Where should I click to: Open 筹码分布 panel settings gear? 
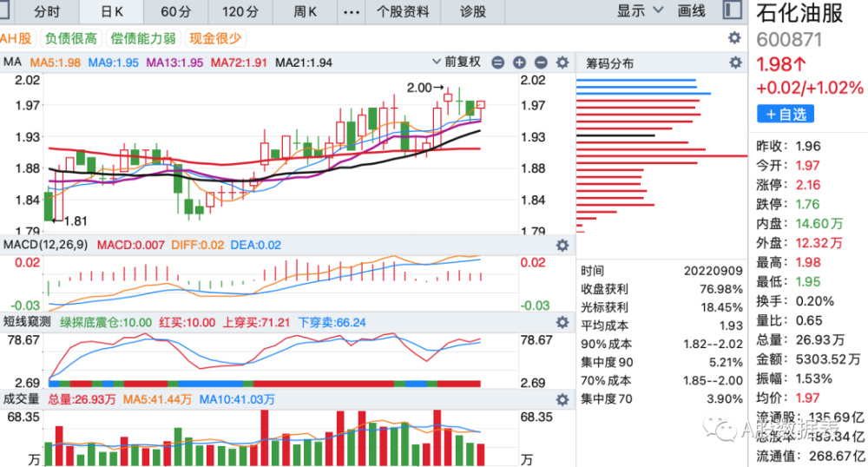(x=735, y=62)
